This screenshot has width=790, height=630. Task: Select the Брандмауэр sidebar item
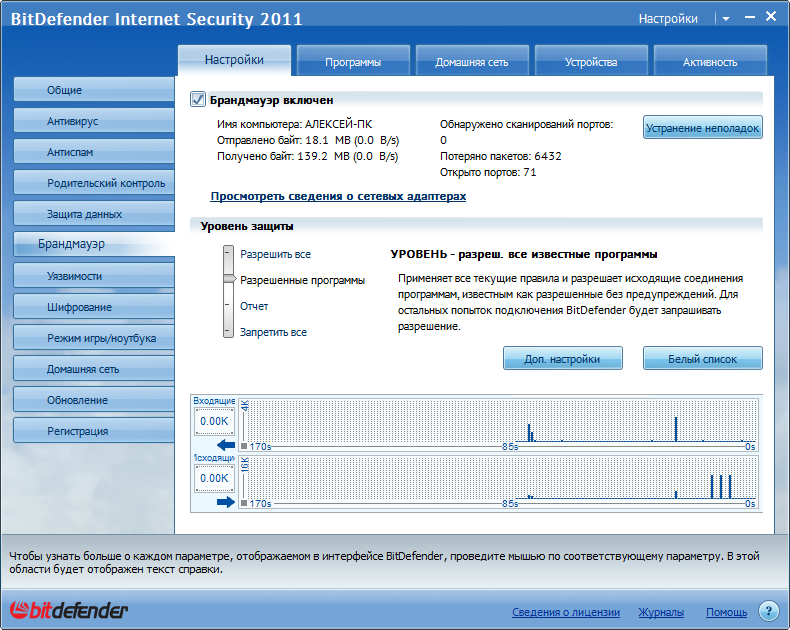pos(94,244)
